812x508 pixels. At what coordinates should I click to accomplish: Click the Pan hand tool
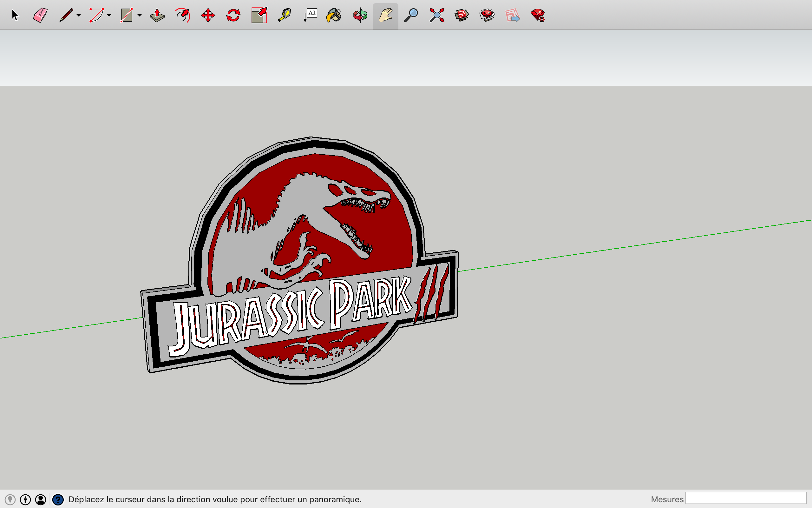coord(385,16)
